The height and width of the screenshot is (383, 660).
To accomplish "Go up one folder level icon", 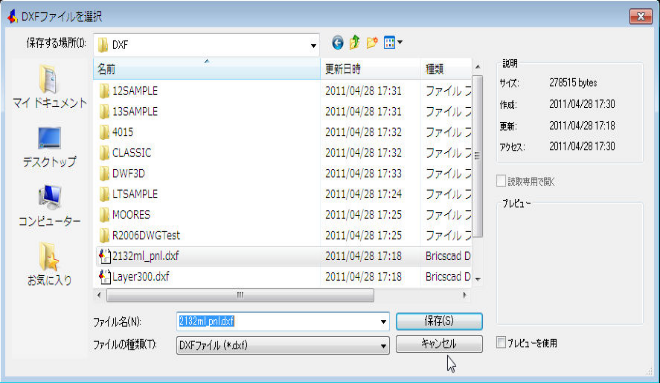I will [x=354, y=43].
